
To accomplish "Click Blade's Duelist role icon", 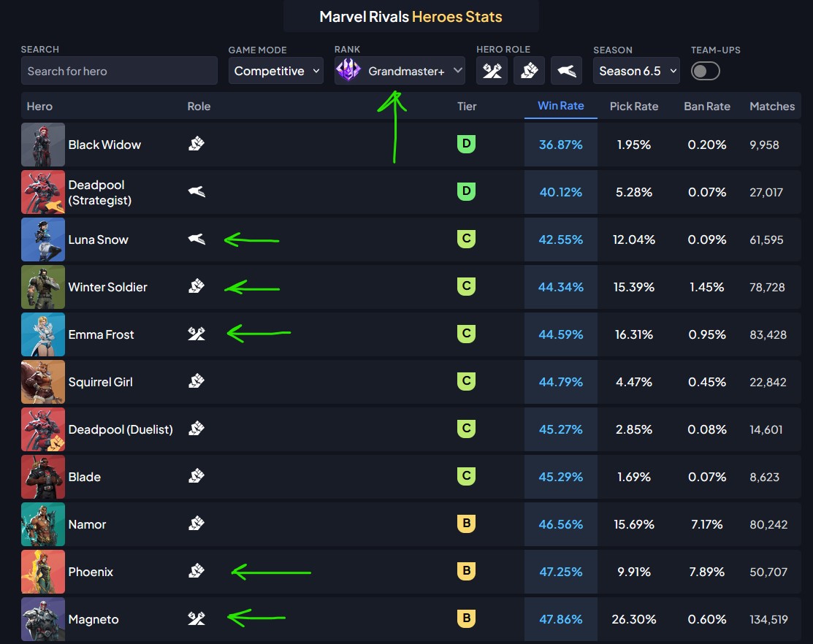I will (x=196, y=475).
